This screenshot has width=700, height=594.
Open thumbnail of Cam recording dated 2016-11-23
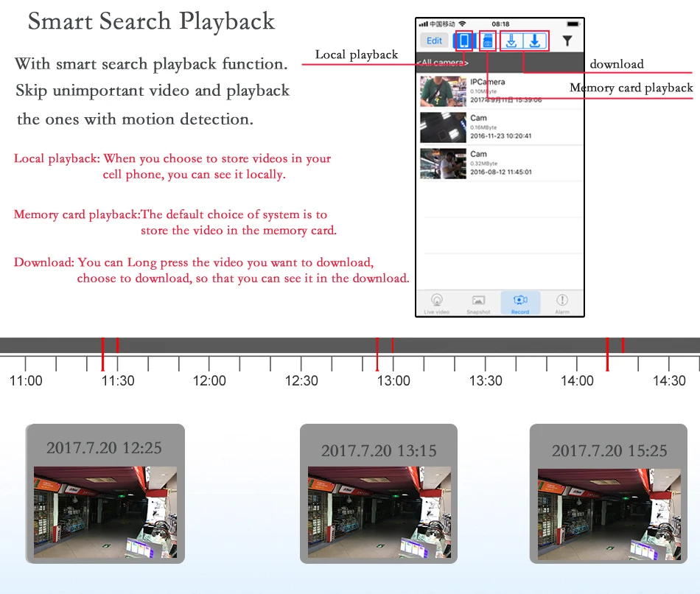[443, 127]
